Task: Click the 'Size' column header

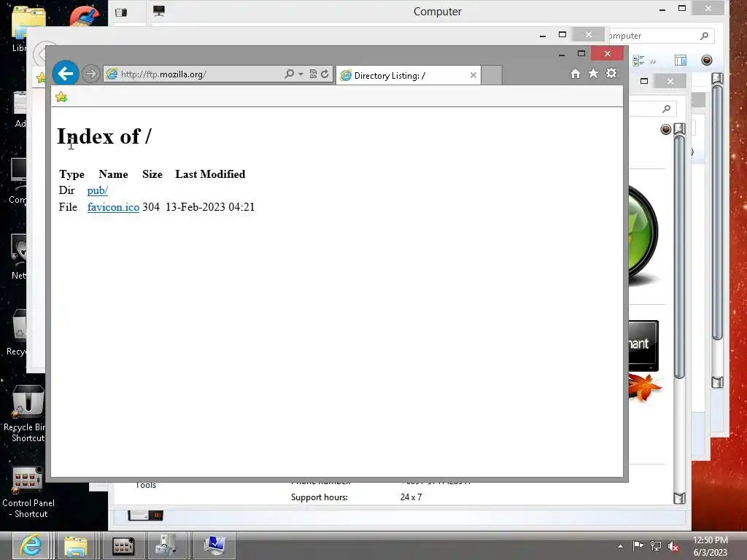Action: [152, 174]
